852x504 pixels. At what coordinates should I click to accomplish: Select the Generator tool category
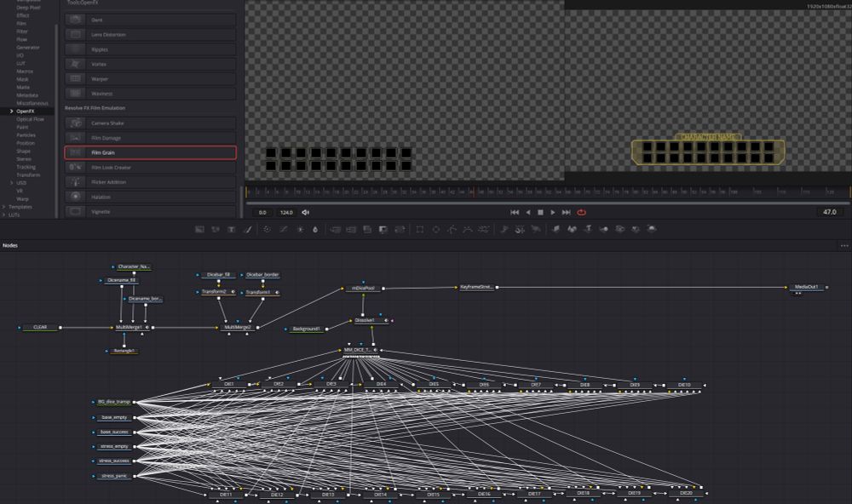point(28,48)
